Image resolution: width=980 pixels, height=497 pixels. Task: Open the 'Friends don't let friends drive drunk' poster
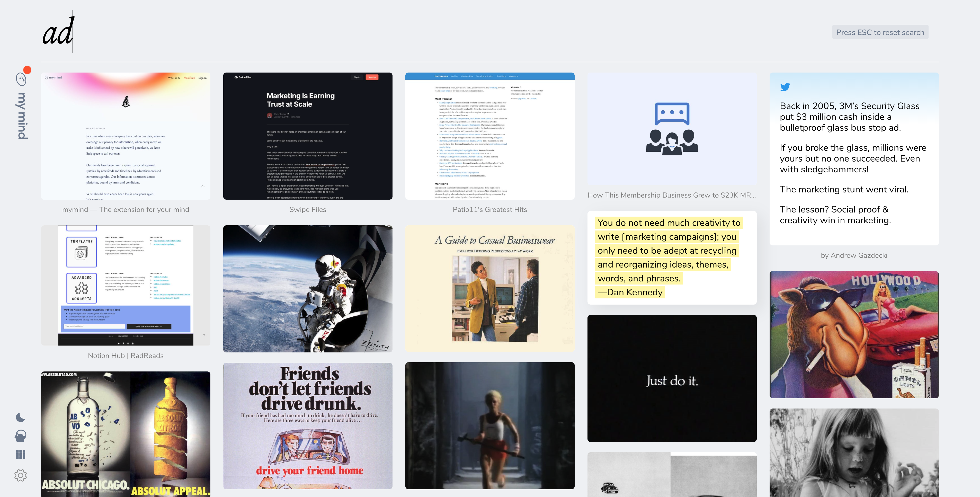[307, 425]
